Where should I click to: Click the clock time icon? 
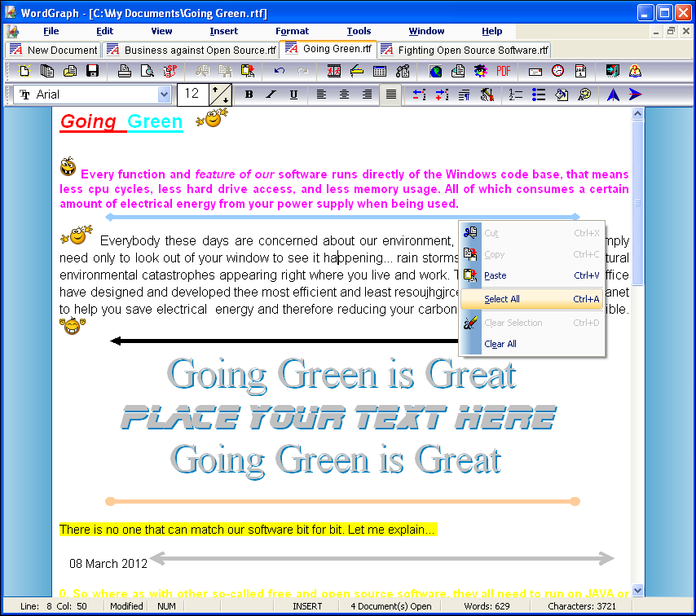tap(557, 72)
